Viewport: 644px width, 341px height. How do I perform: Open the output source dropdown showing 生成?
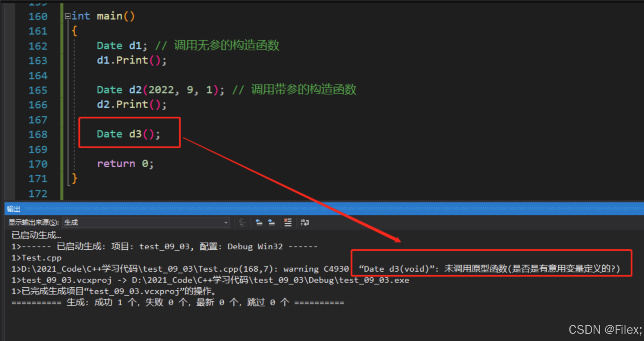pyautogui.click(x=146, y=222)
